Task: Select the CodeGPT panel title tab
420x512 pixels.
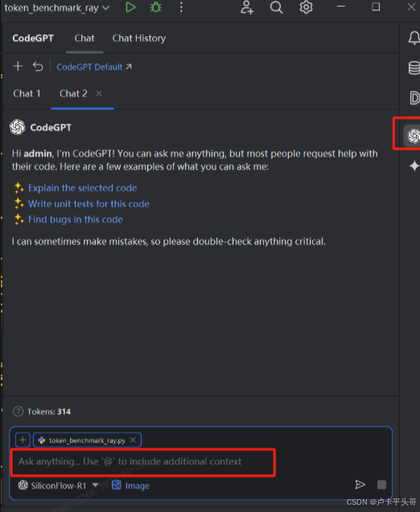Action: [33, 38]
